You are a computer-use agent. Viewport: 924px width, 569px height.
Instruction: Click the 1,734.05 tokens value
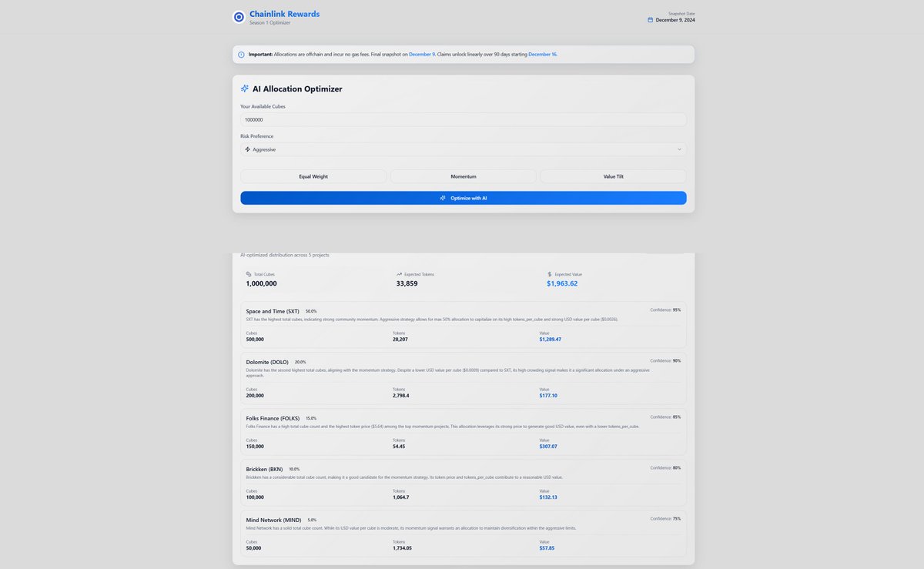pos(402,548)
